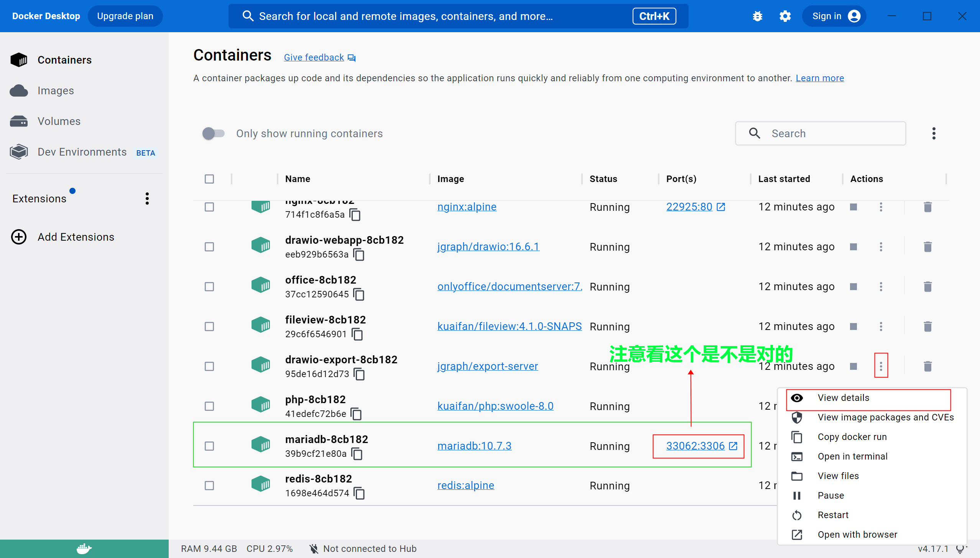
Task: Open more actions for nginx container
Action: click(881, 207)
